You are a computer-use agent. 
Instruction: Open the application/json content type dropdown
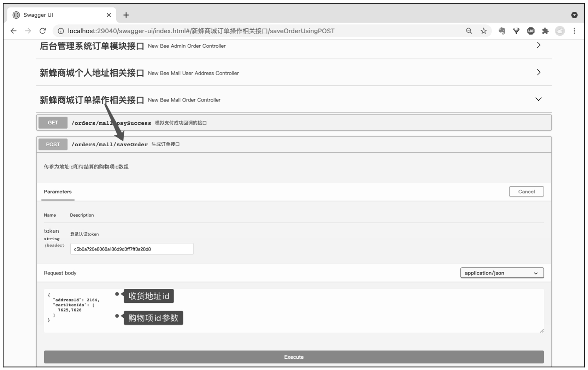502,273
